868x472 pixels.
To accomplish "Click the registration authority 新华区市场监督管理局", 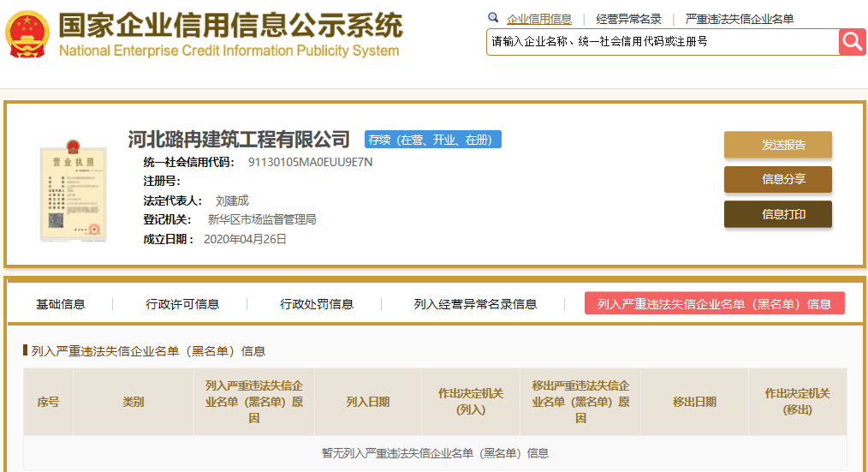I will [x=262, y=219].
